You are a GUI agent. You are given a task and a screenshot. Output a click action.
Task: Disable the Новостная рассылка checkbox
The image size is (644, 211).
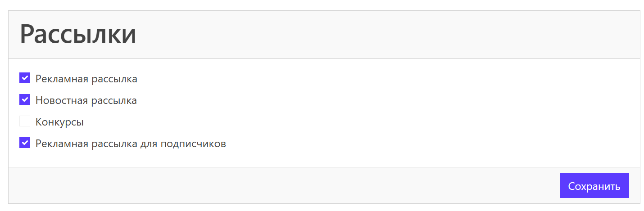coord(25,100)
